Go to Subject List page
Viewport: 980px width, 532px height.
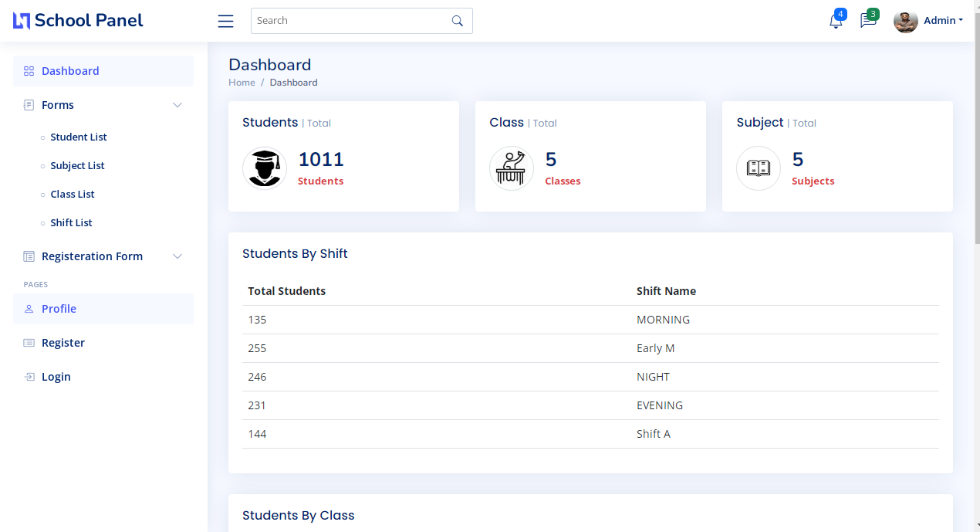coord(77,166)
